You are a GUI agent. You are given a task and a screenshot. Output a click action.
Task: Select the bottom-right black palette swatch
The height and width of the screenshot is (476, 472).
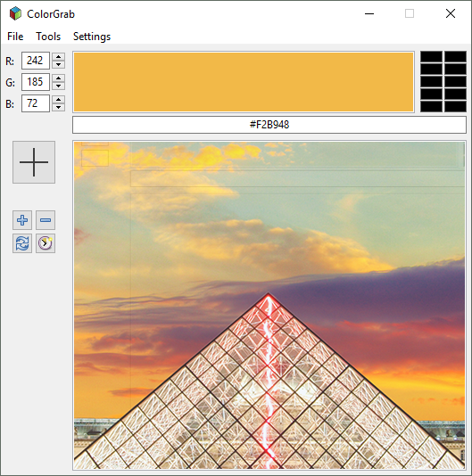pos(455,107)
